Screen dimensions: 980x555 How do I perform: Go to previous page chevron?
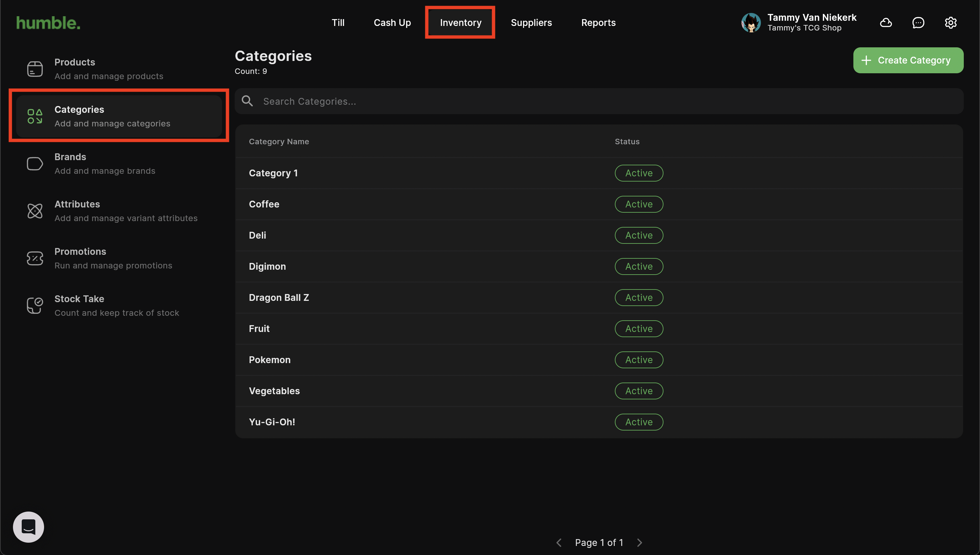pyautogui.click(x=559, y=542)
